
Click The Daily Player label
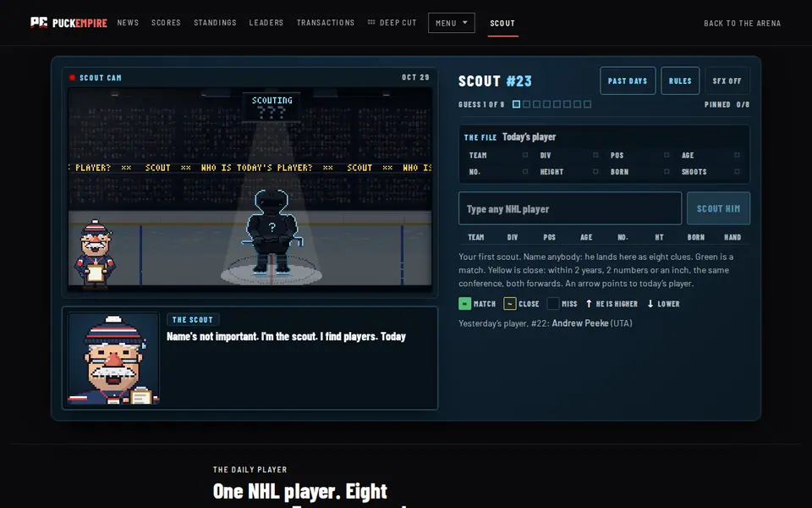coord(250,470)
